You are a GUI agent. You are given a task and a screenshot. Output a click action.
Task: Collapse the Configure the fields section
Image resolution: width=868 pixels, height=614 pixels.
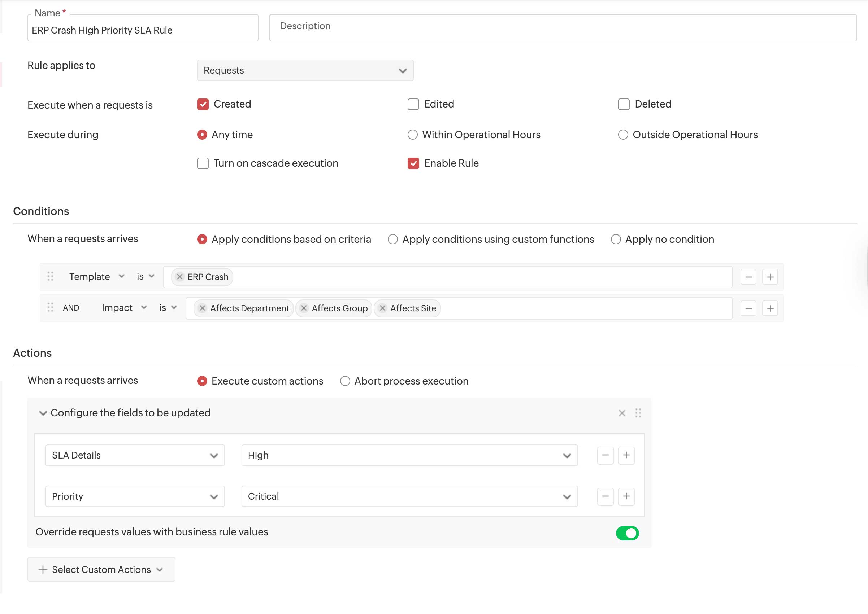43,413
